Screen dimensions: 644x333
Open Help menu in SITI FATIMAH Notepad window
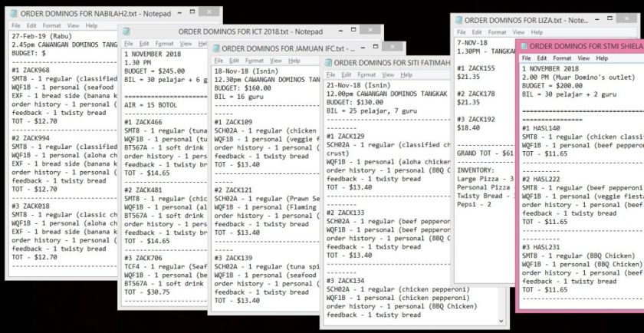tap(406, 75)
